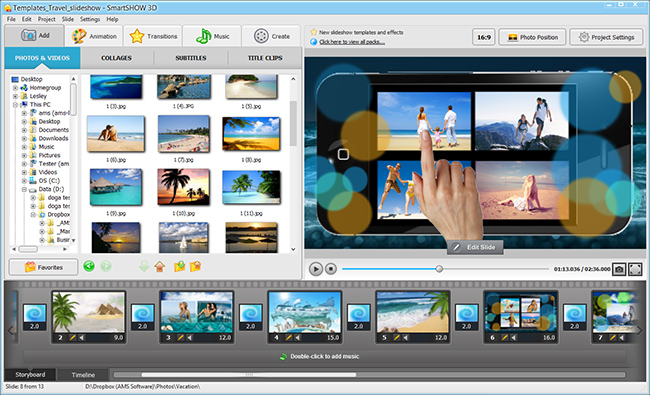Click the 'Double-click to add music' track

click(x=325, y=356)
